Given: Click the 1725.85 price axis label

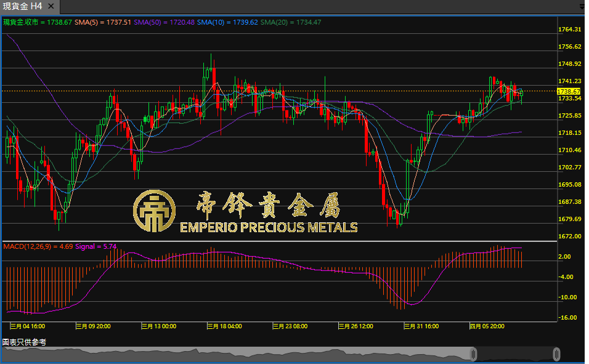Looking at the screenshot, I should pyautogui.click(x=569, y=116).
